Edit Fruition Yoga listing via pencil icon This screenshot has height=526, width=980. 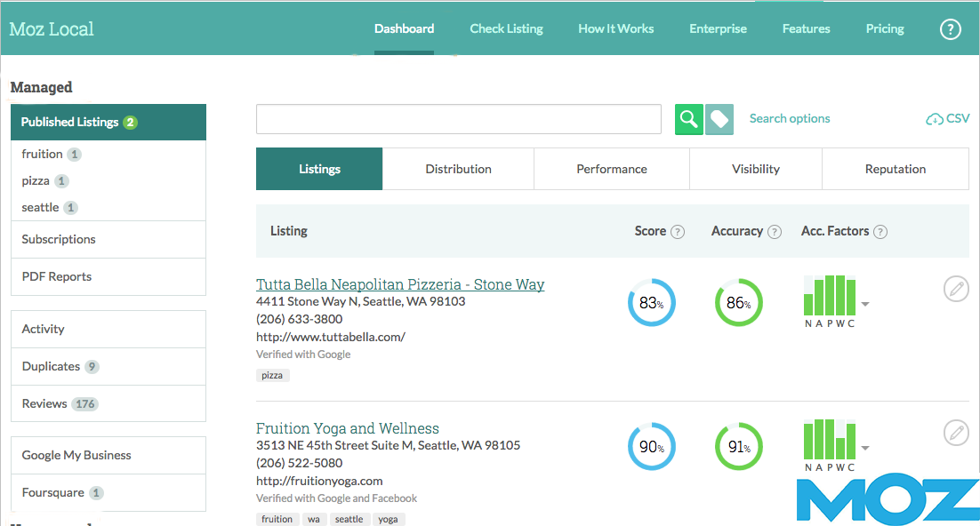point(956,433)
